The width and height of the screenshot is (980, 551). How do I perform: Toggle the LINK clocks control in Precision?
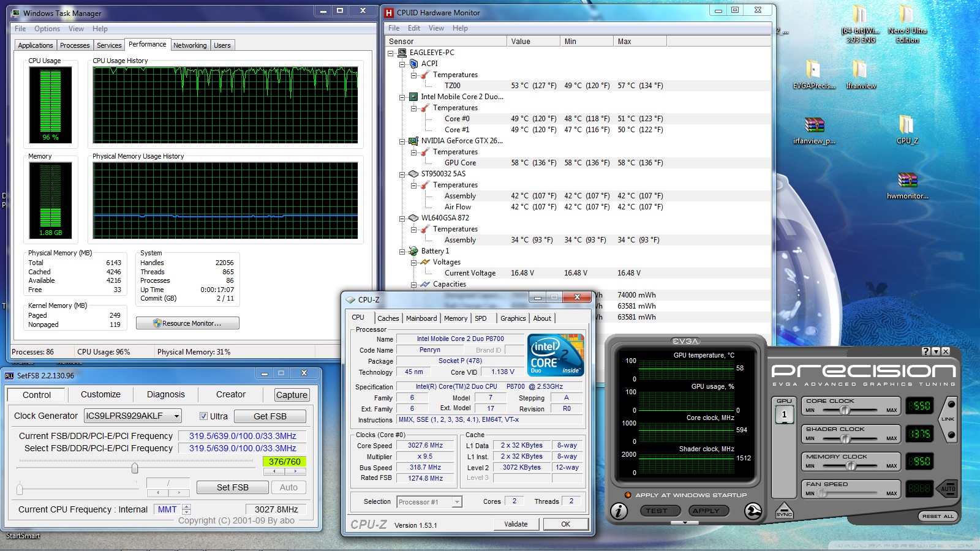pyautogui.click(x=948, y=419)
